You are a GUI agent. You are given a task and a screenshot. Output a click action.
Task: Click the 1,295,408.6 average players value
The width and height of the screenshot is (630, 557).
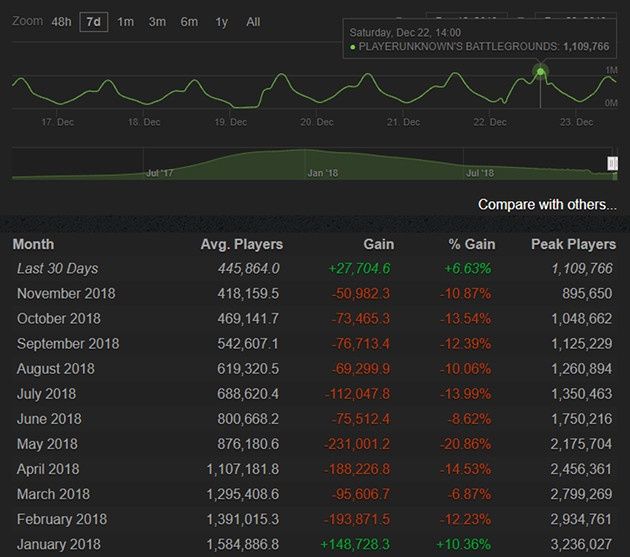coord(243,494)
